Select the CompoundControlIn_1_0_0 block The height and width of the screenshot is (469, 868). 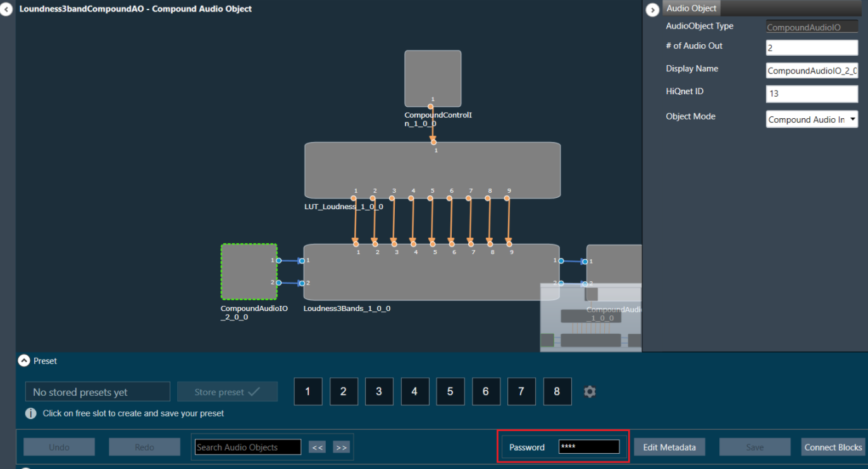(x=433, y=78)
